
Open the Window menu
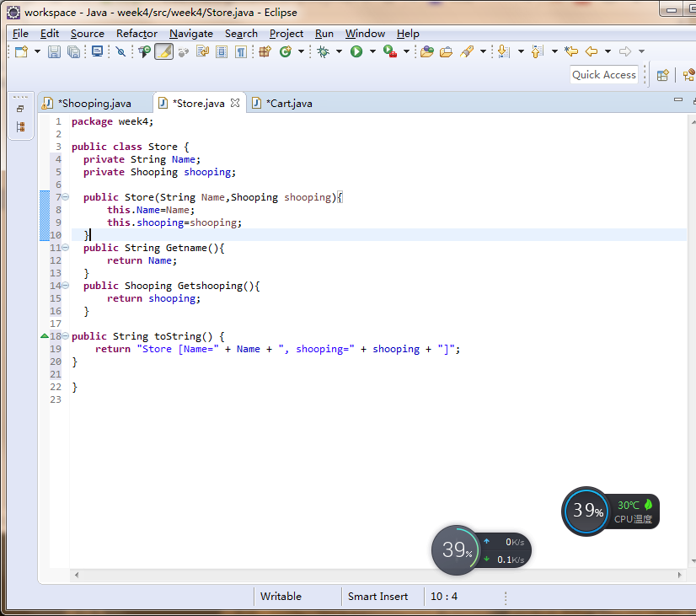point(365,34)
